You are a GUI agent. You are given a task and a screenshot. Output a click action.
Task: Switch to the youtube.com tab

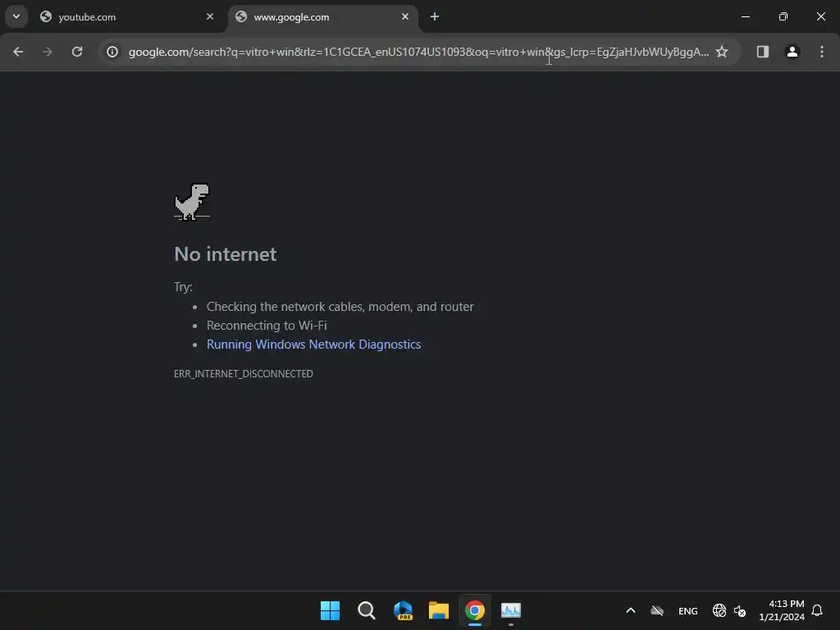127,17
